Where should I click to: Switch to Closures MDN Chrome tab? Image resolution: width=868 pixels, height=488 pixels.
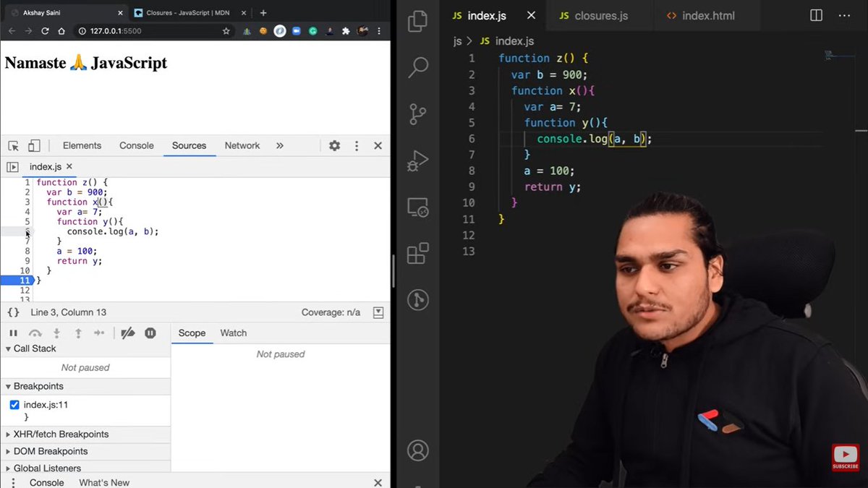(x=190, y=12)
